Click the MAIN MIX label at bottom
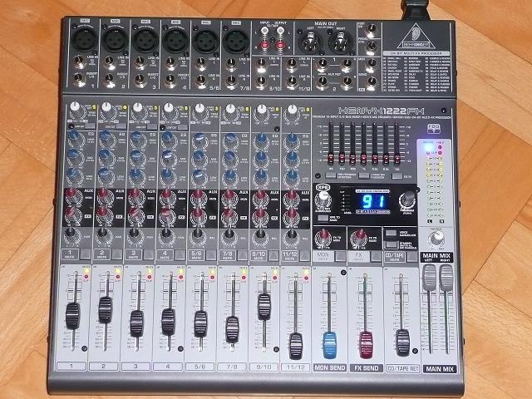 click(440, 369)
